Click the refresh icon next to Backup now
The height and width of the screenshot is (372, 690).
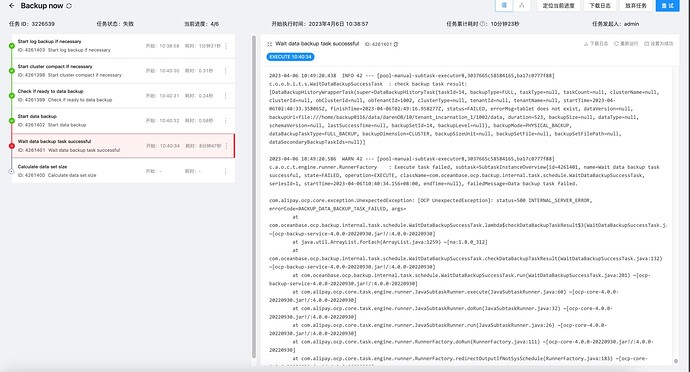[69, 6]
